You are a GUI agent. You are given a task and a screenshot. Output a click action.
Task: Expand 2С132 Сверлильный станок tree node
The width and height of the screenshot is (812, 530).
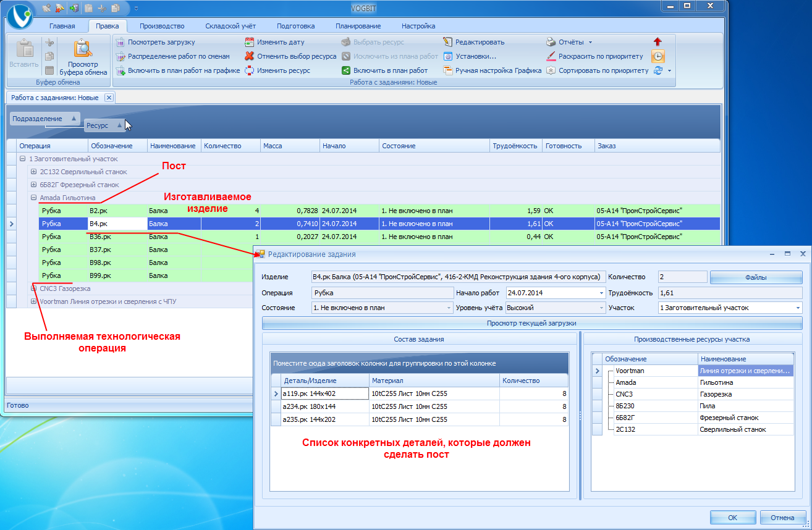pos(34,172)
